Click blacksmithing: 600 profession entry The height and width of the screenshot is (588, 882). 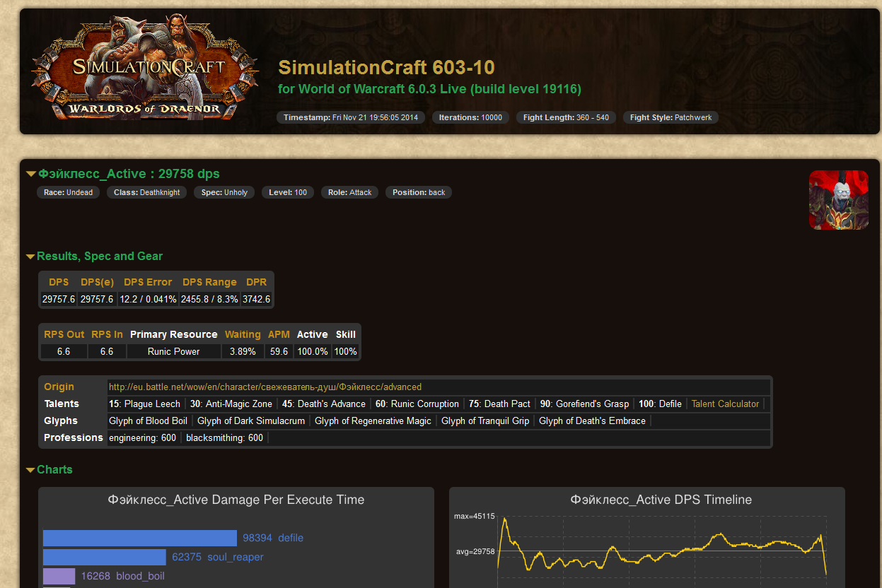pos(224,438)
